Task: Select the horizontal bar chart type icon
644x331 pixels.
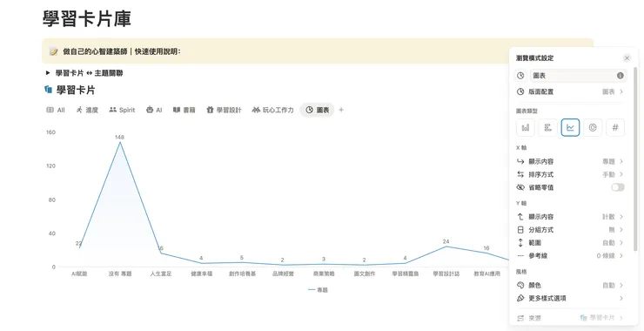Action: click(548, 127)
